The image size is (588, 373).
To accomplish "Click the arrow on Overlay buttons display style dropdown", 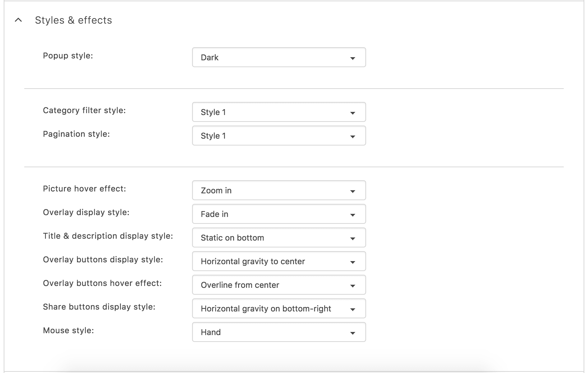I will 352,262.
